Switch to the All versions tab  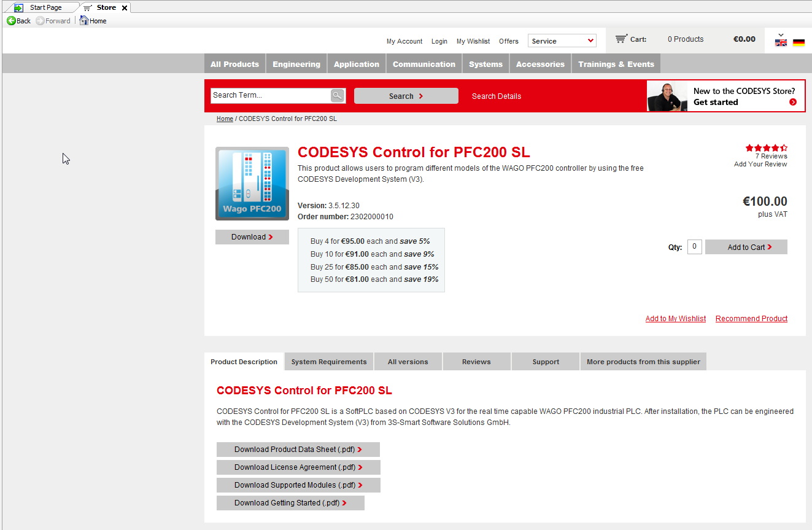click(x=408, y=362)
